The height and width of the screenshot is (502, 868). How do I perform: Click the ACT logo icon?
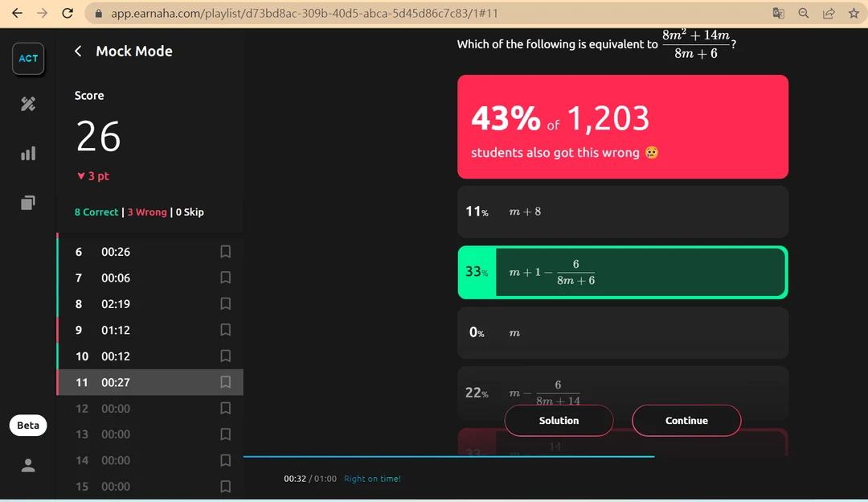click(28, 59)
